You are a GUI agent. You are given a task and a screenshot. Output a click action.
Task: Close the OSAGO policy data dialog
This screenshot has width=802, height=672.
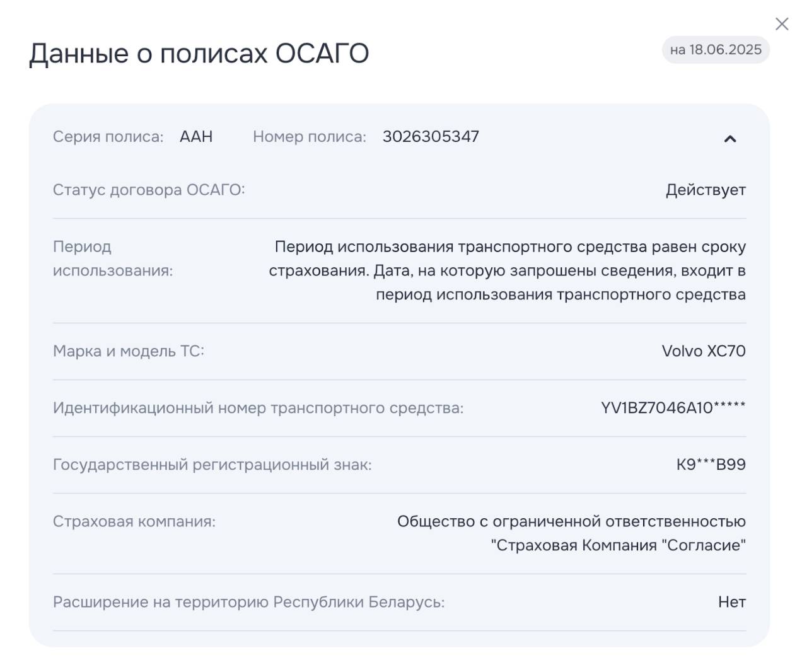782,24
